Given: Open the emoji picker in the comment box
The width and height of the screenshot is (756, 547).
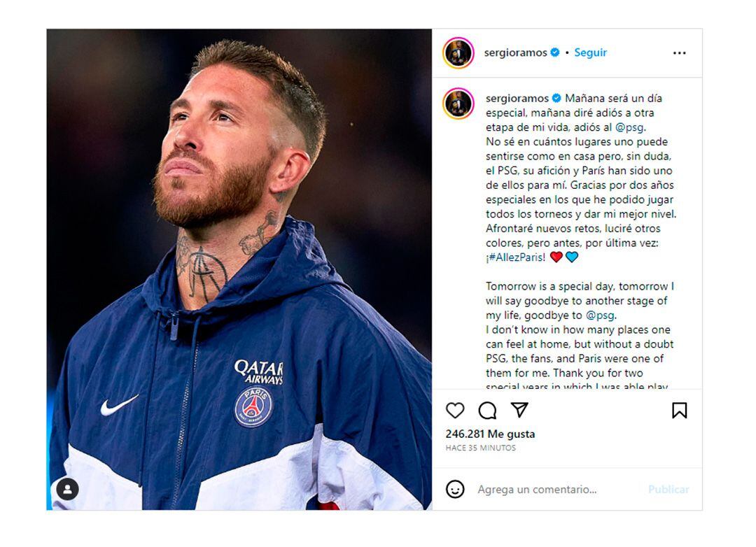Looking at the screenshot, I should tap(455, 490).
